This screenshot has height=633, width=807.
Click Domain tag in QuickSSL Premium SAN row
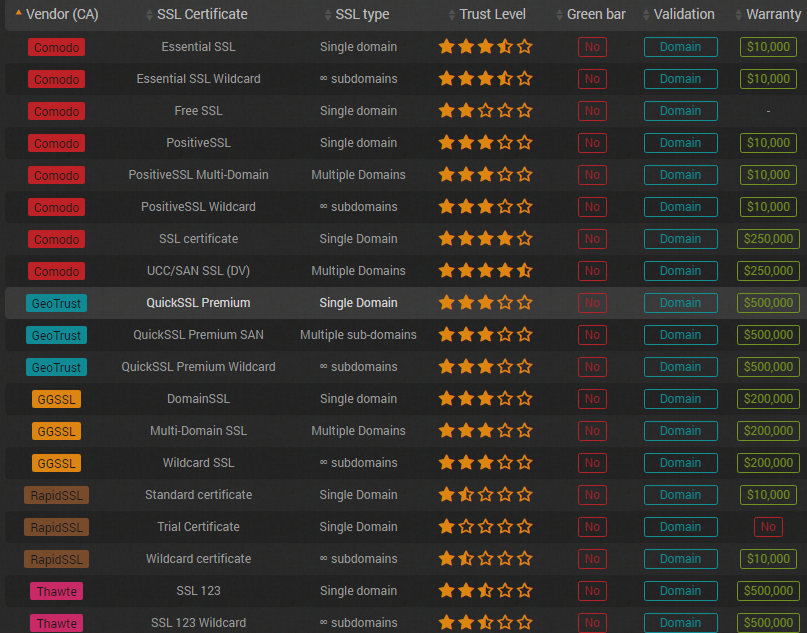pos(680,335)
